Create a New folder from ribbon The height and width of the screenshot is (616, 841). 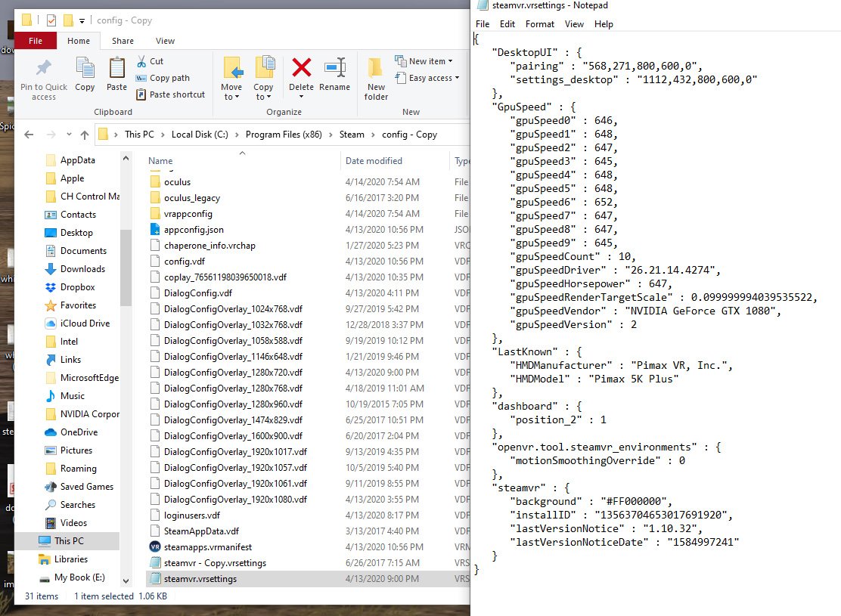pyautogui.click(x=376, y=79)
